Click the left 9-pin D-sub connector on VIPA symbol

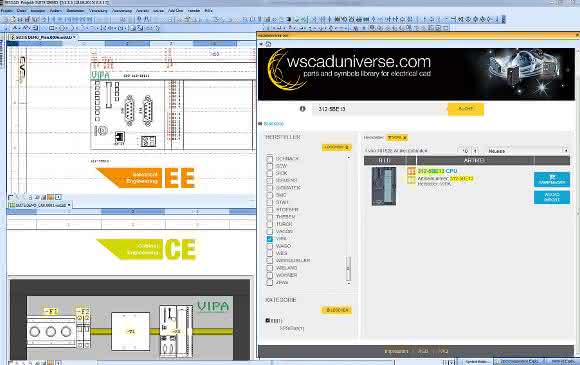click(x=129, y=111)
